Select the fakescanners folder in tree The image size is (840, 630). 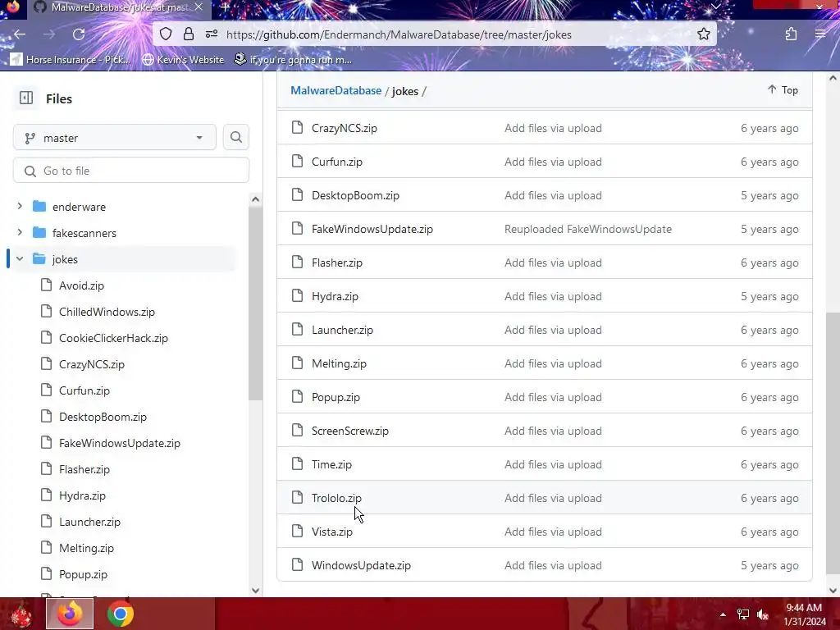tap(84, 233)
